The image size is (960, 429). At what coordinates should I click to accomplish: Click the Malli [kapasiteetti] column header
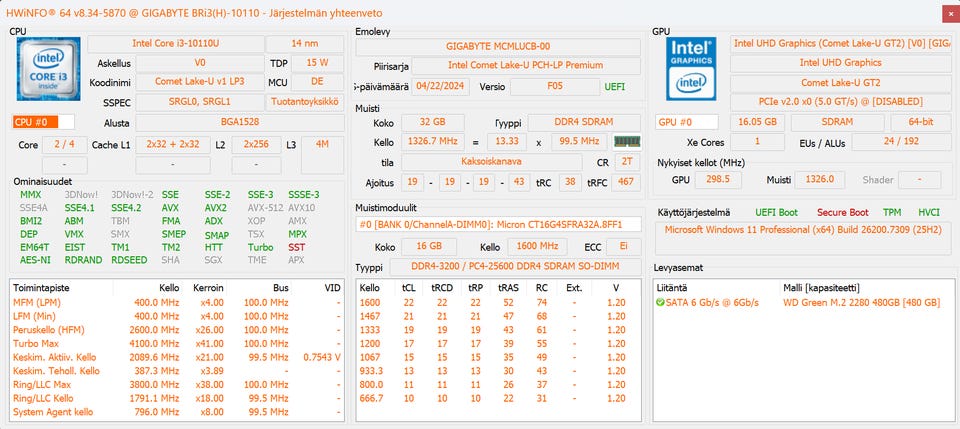(x=821, y=288)
